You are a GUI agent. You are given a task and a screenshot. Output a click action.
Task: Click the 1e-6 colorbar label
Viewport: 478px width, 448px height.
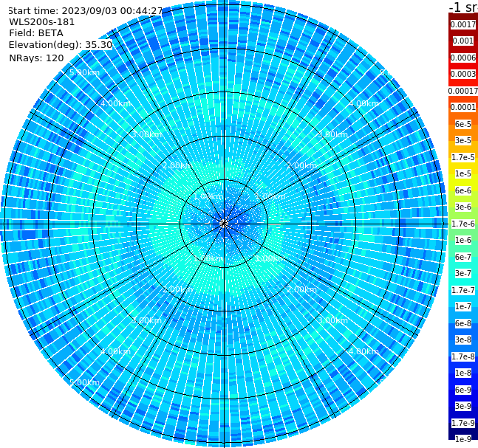pyautogui.click(x=463, y=240)
